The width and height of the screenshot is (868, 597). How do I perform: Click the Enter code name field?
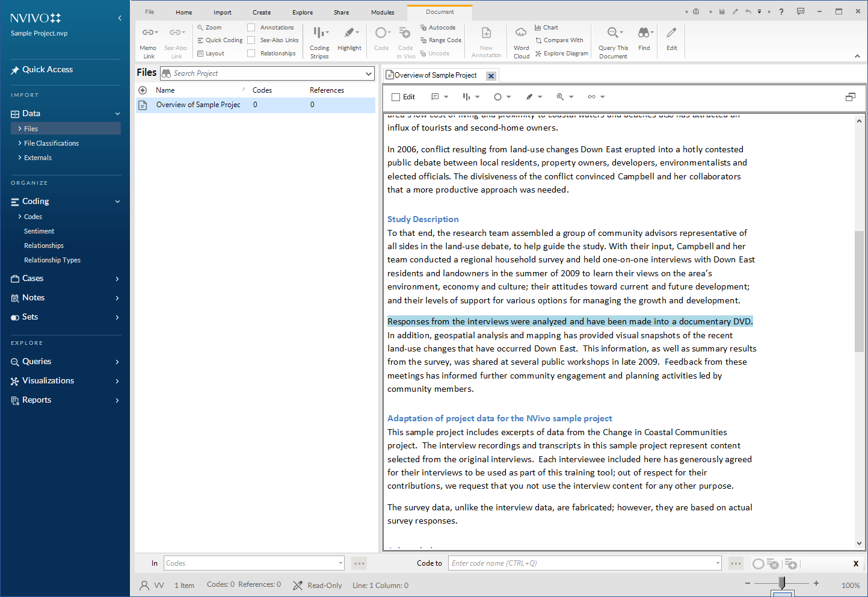pyautogui.click(x=584, y=563)
